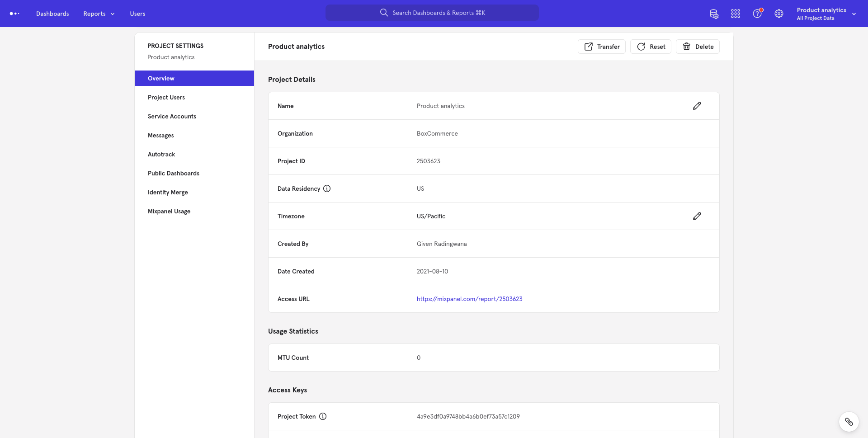The height and width of the screenshot is (438, 868).
Task: Open the data management icon
Action: (714, 14)
